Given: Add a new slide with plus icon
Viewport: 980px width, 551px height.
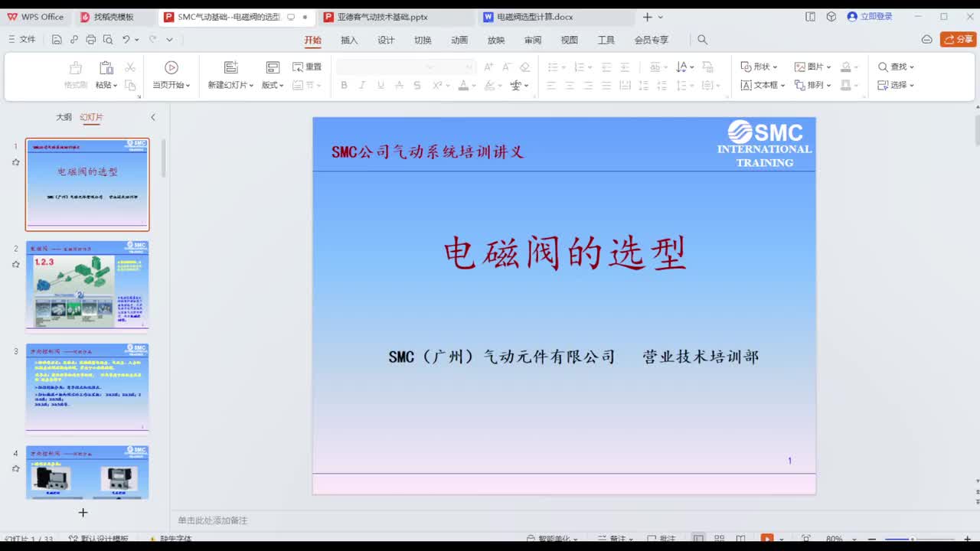Looking at the screenshot, I should 83,512.
